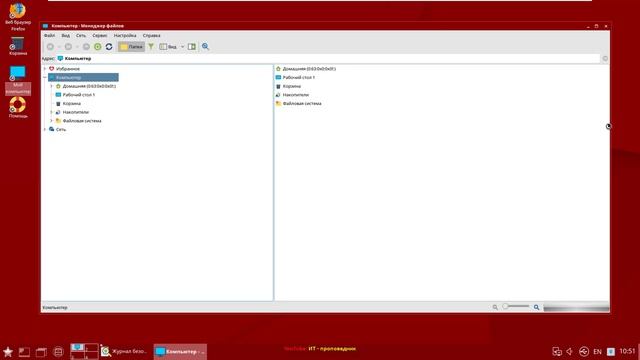This screenshot has width=640, height=360.
Task: Click the Рабочий стол 1 item in right pane
Action: 295,78
